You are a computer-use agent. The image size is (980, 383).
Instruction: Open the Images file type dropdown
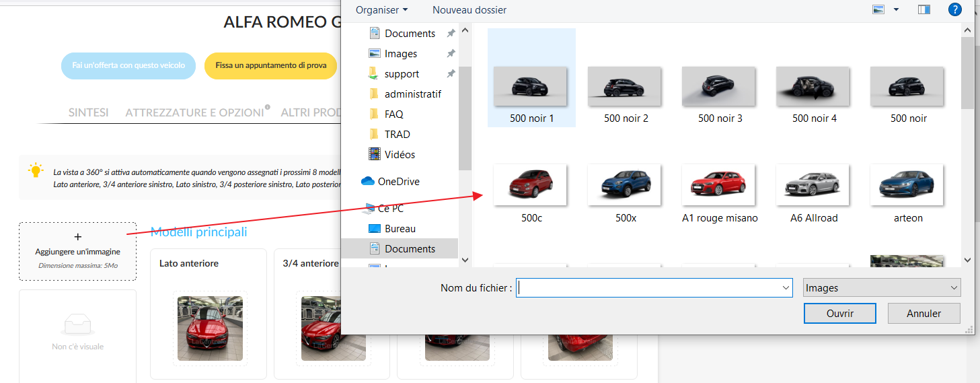pos(882,287)
